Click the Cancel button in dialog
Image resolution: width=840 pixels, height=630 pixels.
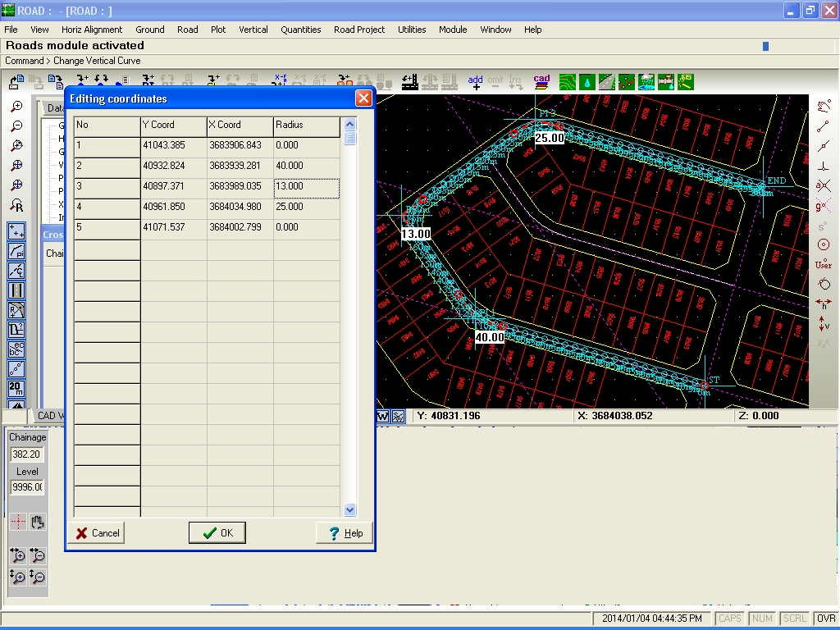pos(97,532)
